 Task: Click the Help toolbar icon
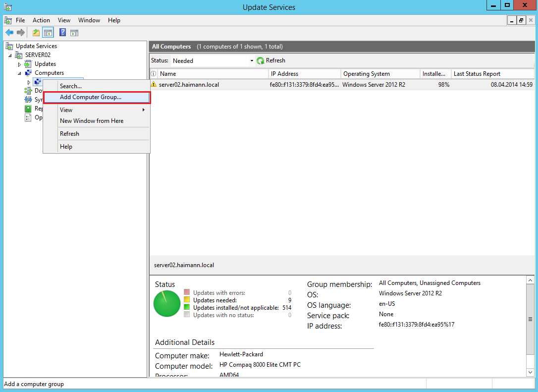tap(62, 32)
